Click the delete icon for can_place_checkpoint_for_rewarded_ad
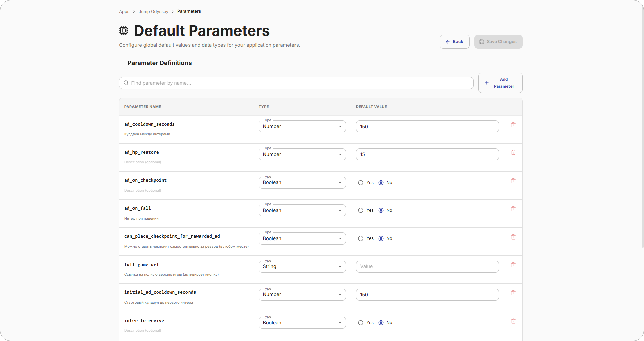This screenshot has width=644, height=341. click(x=513, y=236)
